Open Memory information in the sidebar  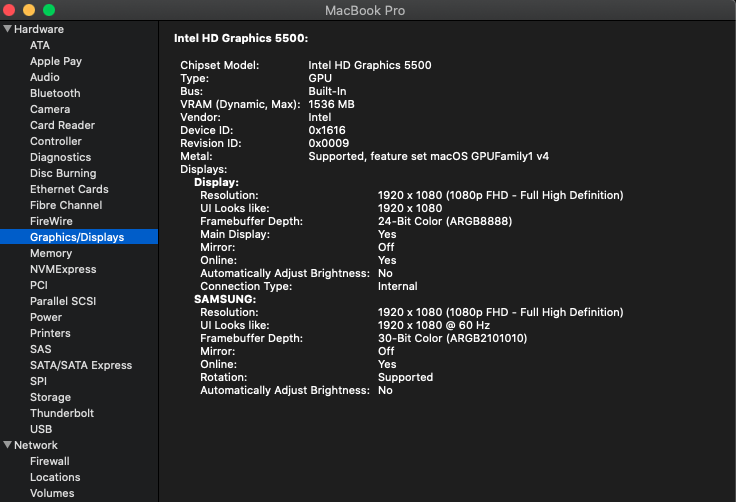tap(51, 253)
